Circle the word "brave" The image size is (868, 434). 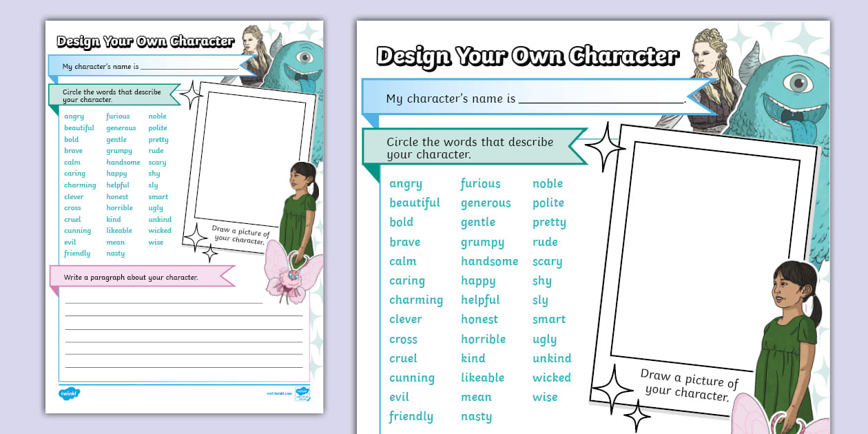tap(406, 242)
